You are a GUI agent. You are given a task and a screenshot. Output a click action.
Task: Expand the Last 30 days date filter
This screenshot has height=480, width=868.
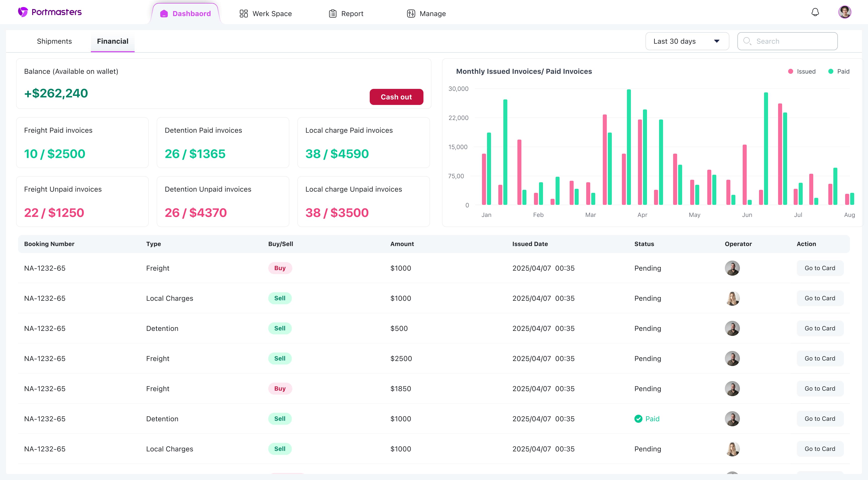[x=687, y=41]
